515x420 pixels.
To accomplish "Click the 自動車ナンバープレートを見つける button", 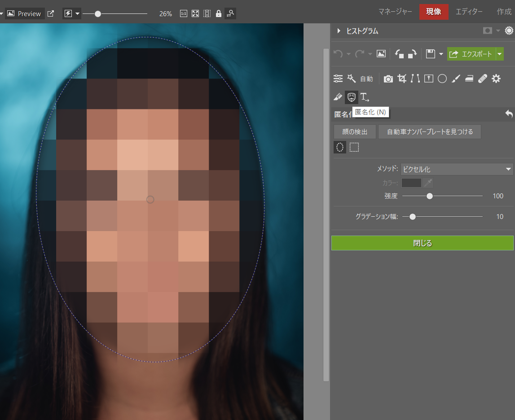I will [430, 131].
